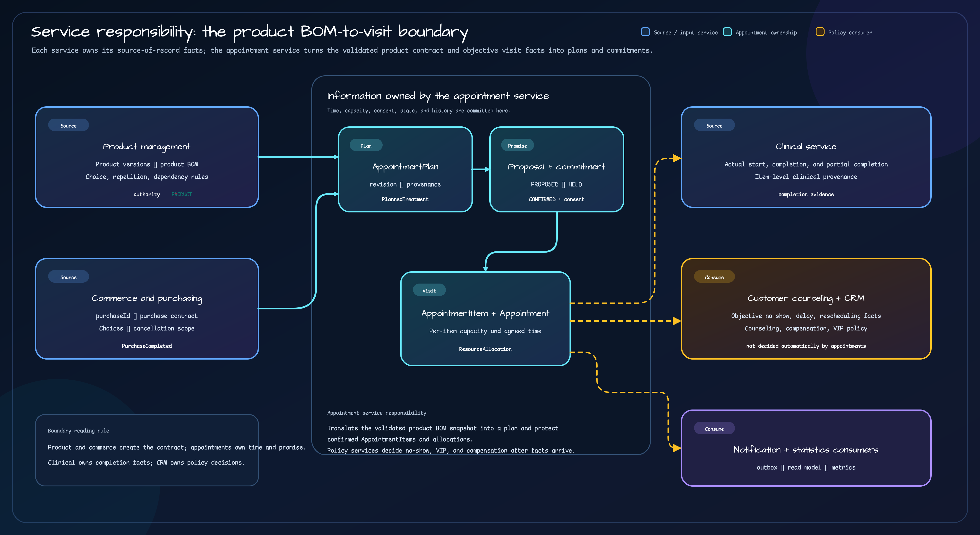Image resolution: width=980 pixels, height=535 pixels.
Task: Click the 'Policy consumer' legend label
Action: pyautogui.click(x=850, y=33)
